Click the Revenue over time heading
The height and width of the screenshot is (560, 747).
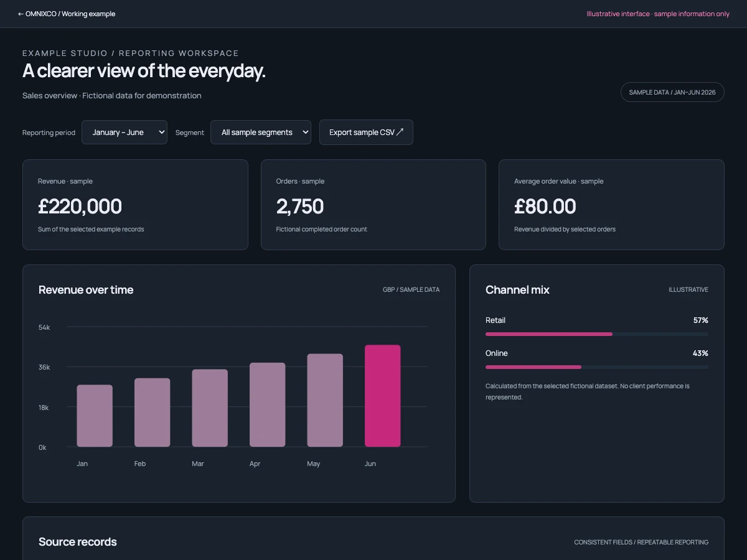(86, 289)
